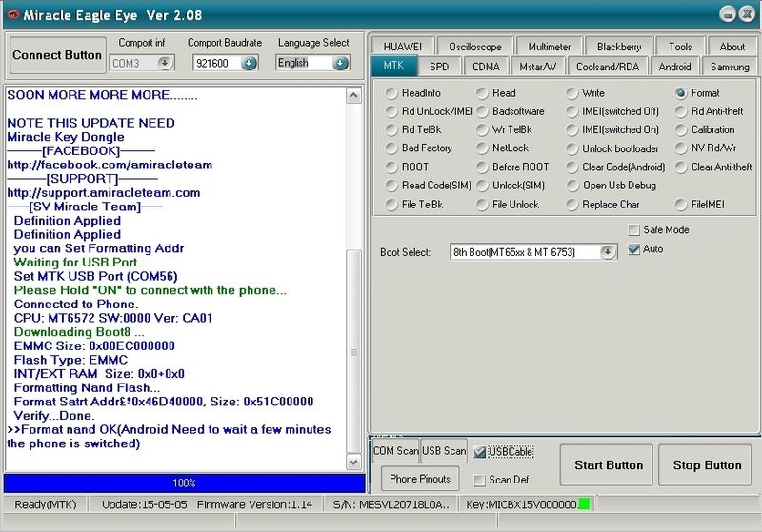Switch to the Coolsand/RDA tab
This screenshot has width=762, height=532.
608,67
